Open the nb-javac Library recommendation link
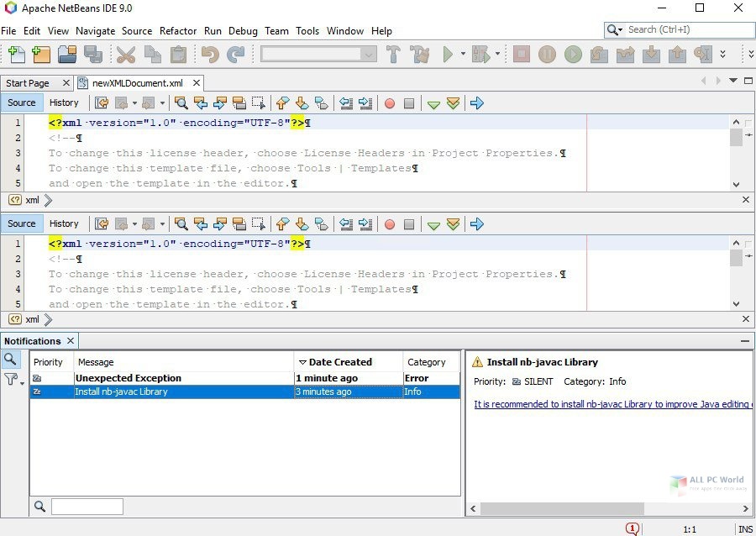Image resolution: width=756 pixels, height=536 pixels. (x=613, y=404)
